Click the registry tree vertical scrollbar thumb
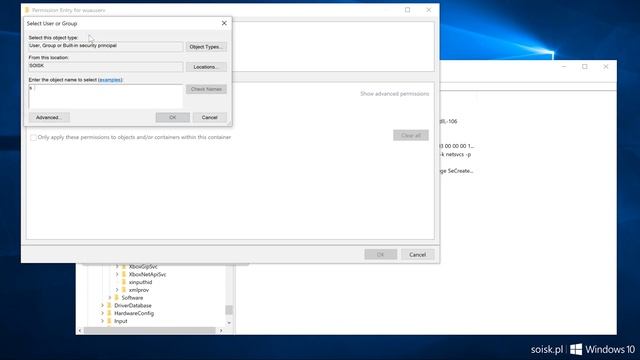The width and height of the screenshot is (640, 360). point(229,310)
